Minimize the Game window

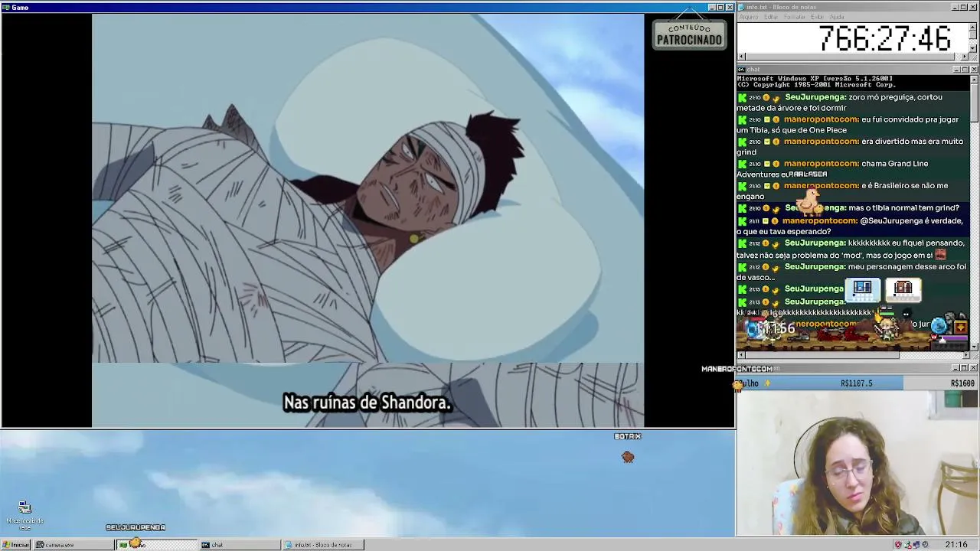pos(711,8)
